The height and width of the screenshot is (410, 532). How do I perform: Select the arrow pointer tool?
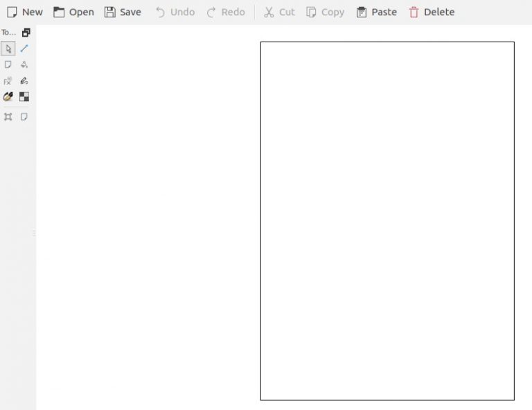pos(8,48)
